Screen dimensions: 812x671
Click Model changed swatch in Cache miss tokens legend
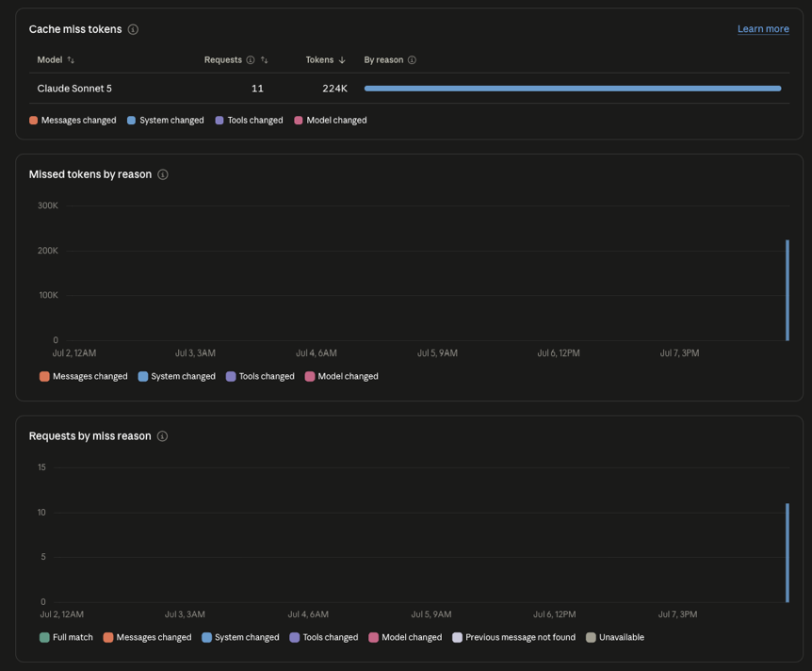point(299,121)
